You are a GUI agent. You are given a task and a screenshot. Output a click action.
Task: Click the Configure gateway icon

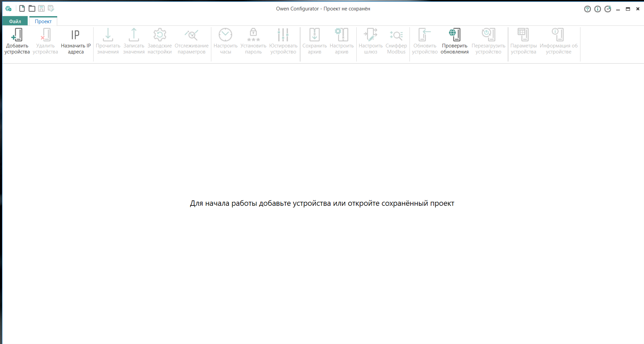(370, 35)
